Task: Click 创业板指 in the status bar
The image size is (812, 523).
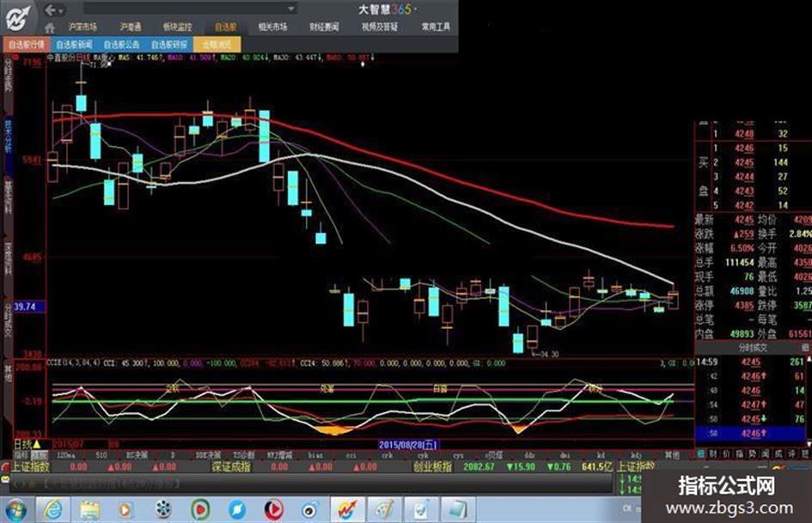Action: click(x=432, y=466)
